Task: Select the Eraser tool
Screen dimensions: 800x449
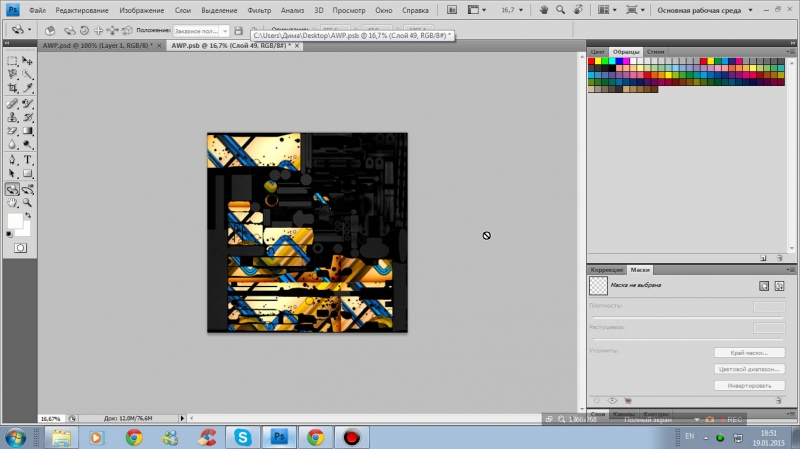Action: 12,131
